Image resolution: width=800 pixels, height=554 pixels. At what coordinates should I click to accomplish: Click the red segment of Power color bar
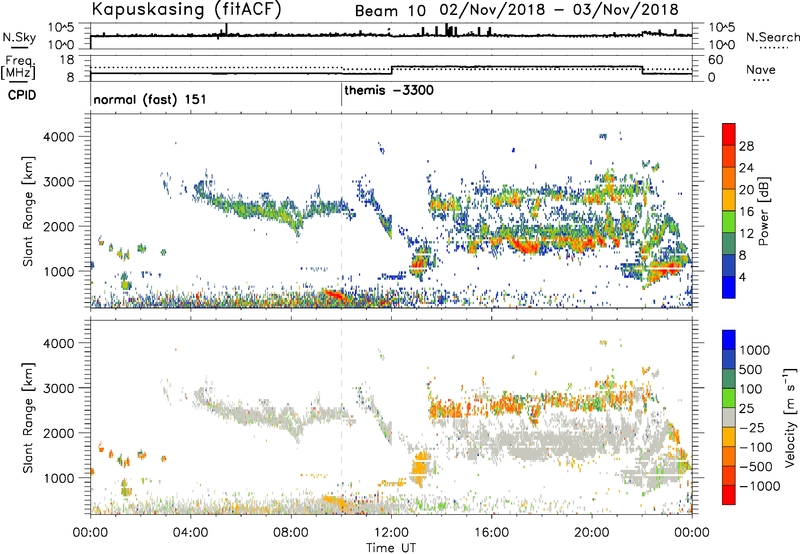pos(729,135)
